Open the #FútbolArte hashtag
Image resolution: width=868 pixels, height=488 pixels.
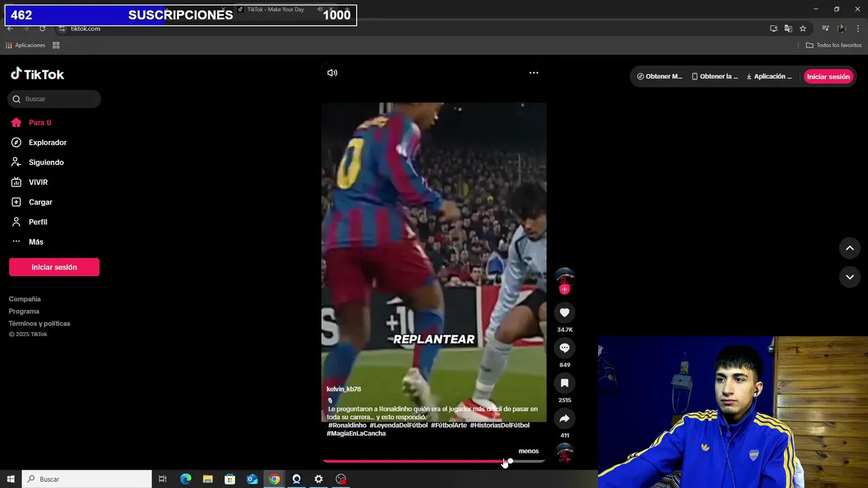pyautogui.click(x=449, y=425)
